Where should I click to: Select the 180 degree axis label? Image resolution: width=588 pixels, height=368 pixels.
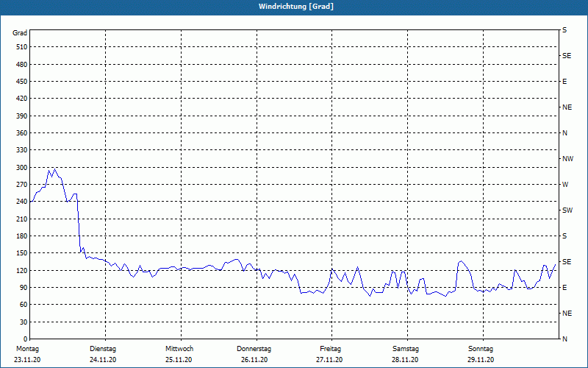coord(22,236)
